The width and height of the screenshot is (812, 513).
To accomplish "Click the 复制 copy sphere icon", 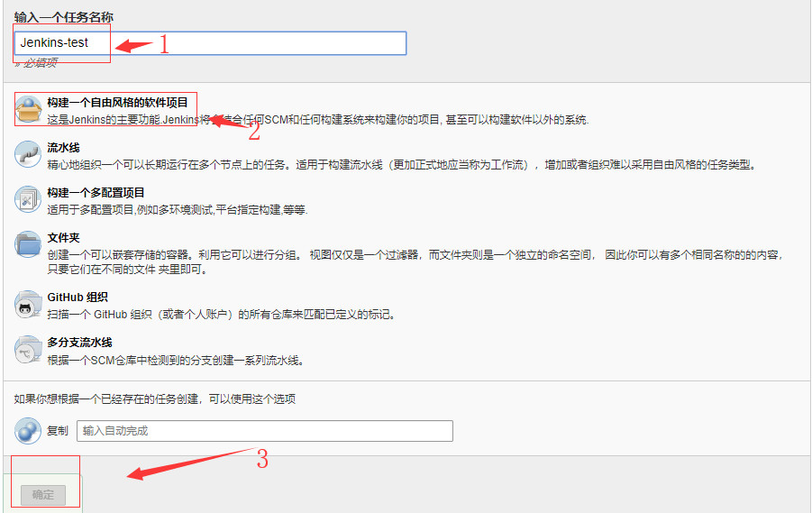I will click(28, 431).
